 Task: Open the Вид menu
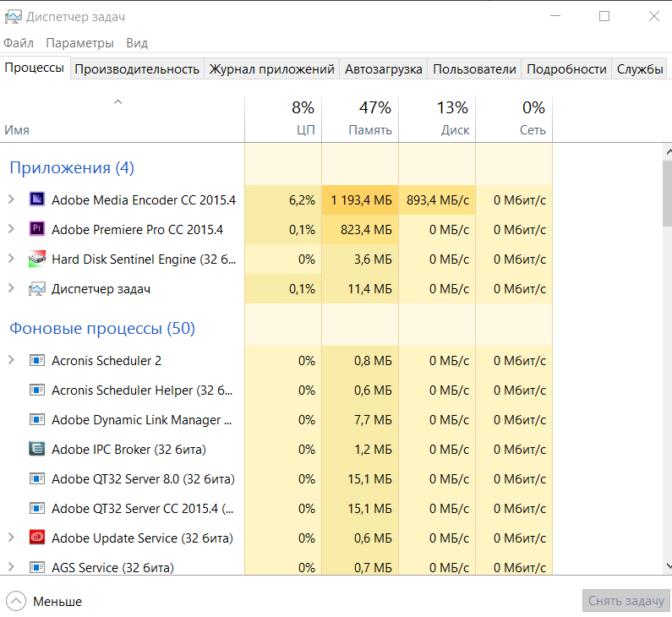point(137,43)
